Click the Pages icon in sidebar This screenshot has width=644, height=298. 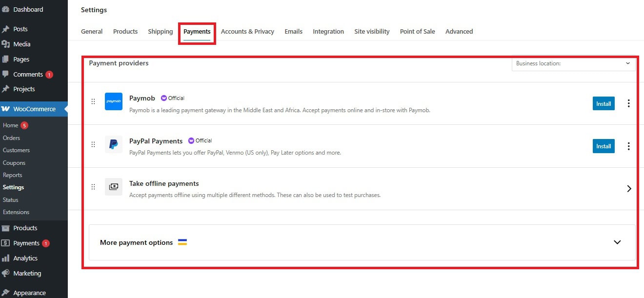tap(6, 60)
